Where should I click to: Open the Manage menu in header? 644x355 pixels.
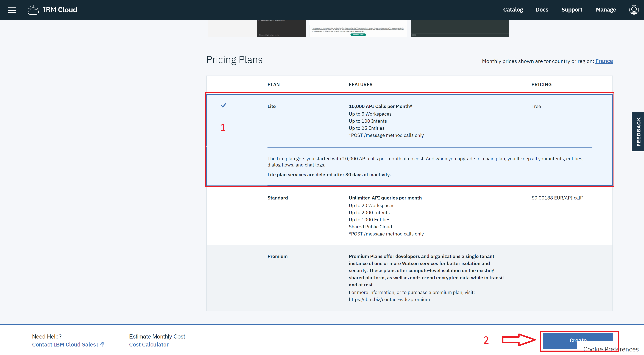pyautogui.click(x=606, y=10)
